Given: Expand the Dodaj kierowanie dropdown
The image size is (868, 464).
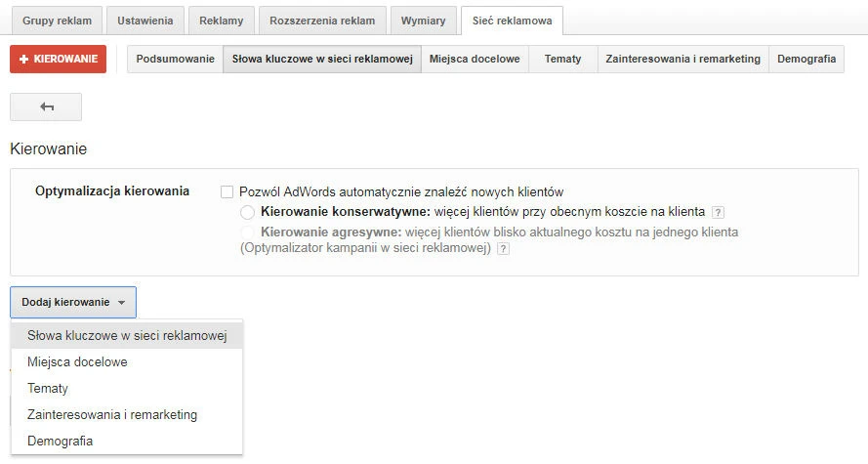Looking at the screenshot, I should [73, 303].
